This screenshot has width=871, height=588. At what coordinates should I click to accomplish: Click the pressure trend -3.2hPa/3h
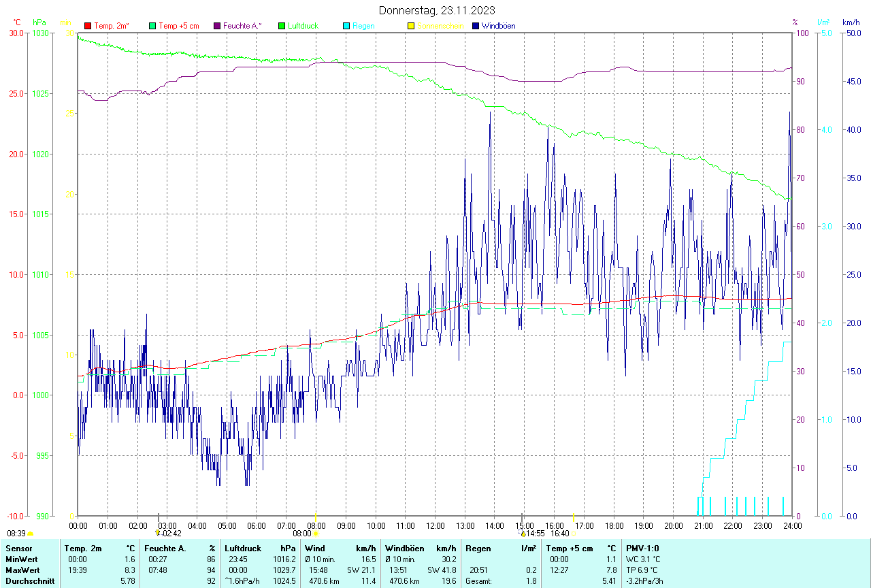click(645, 581)
